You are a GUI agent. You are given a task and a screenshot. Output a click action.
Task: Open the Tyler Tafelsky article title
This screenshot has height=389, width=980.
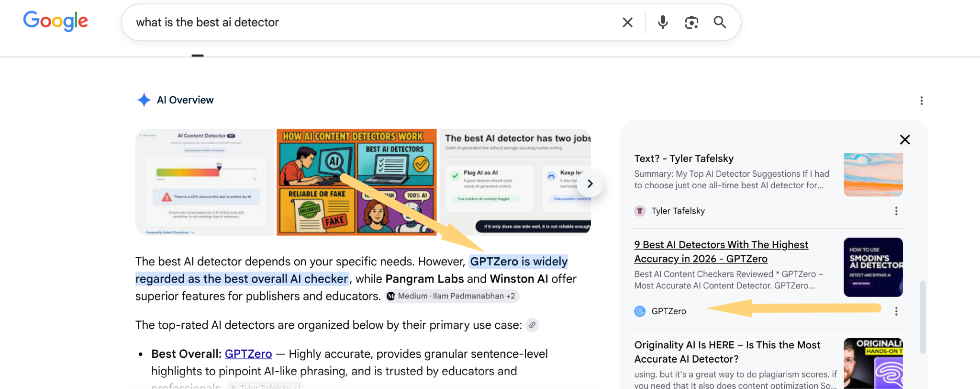[684, 159]
